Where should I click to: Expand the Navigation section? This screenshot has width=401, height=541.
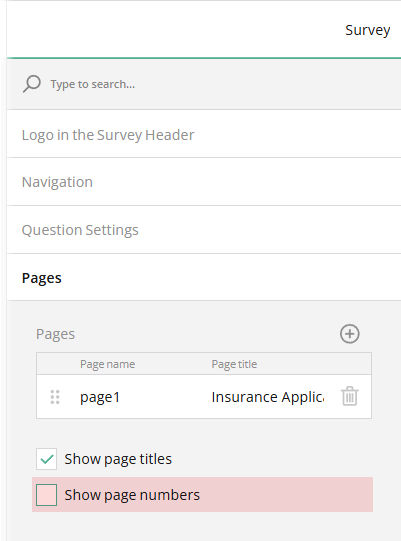[x=204, y=182]
